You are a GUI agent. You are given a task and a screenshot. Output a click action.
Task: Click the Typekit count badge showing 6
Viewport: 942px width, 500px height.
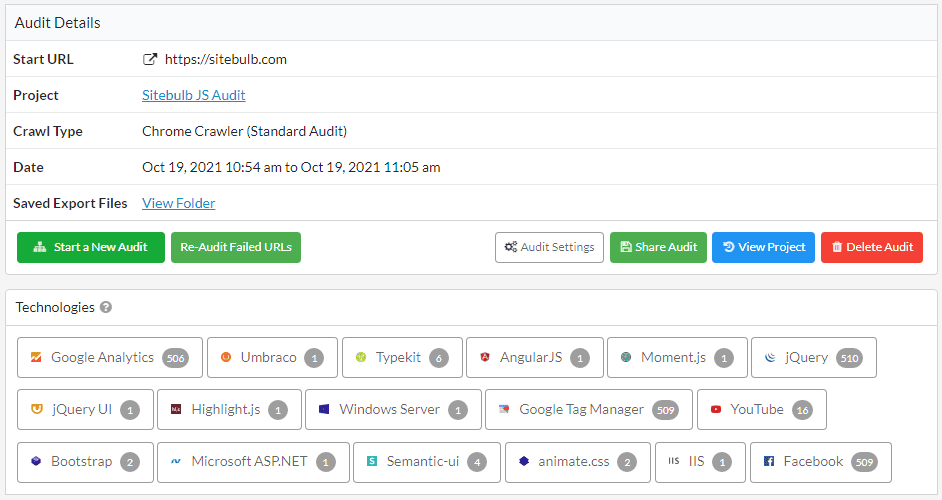coord(438,357)
